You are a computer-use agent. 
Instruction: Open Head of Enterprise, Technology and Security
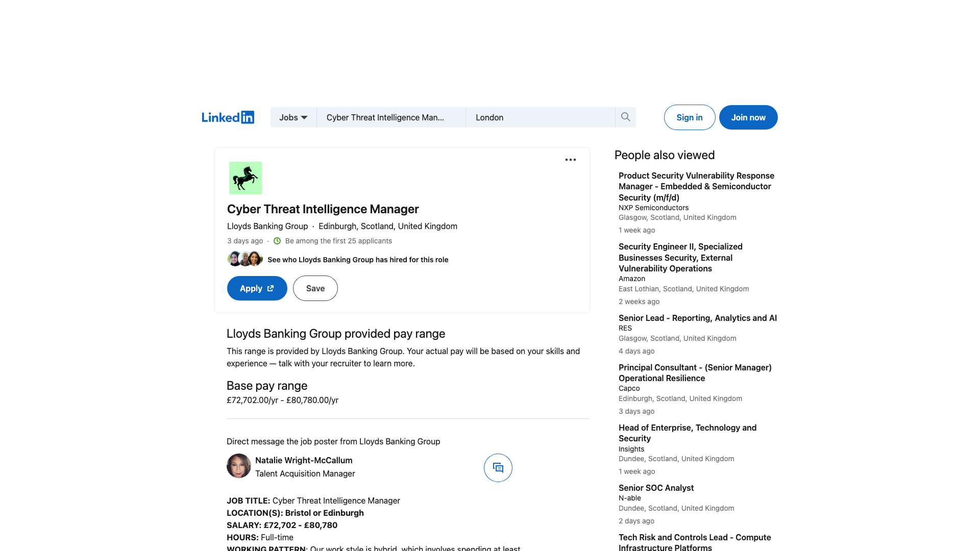(688, 433)
